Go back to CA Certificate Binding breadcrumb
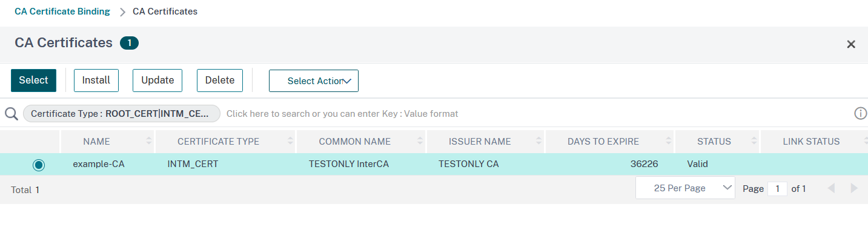The width and height of the screenshot is (868, 250). click(x=62, y=12)
